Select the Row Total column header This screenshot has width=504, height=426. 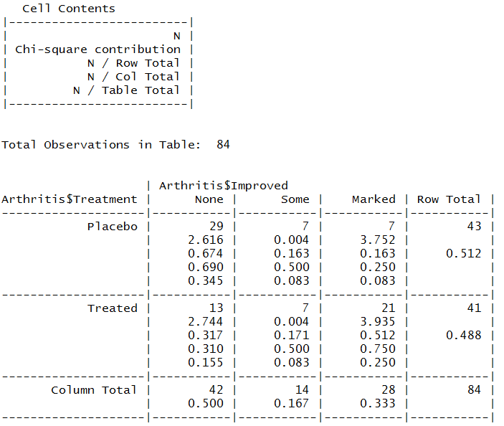449,199
